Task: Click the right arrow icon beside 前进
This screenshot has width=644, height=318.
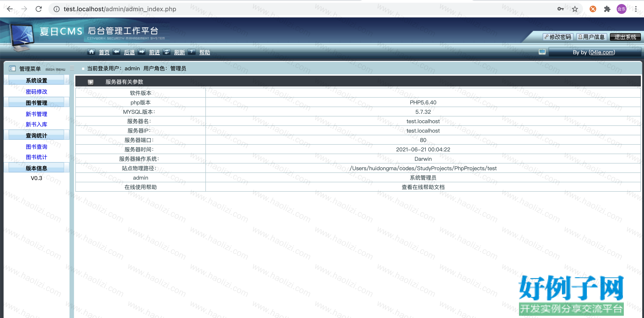Action: coord(141,52)
